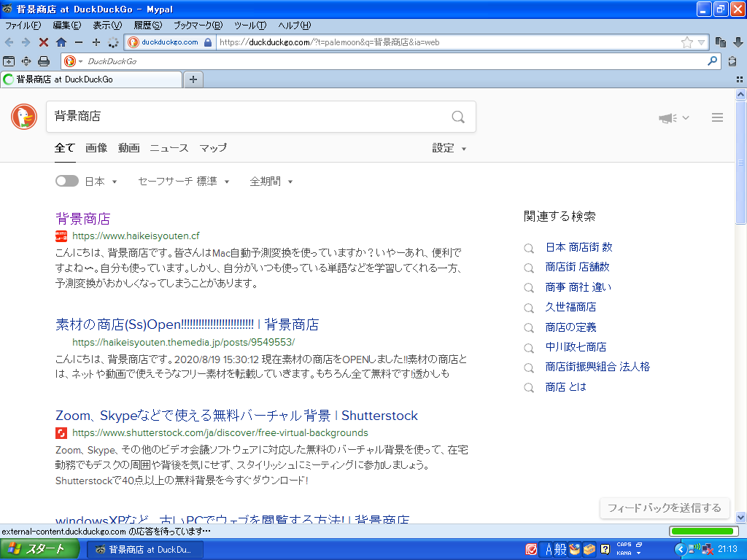Click the related search 日本 商店街 数
747x560 pixels.
pyautogui.click(x=578, y=247)
